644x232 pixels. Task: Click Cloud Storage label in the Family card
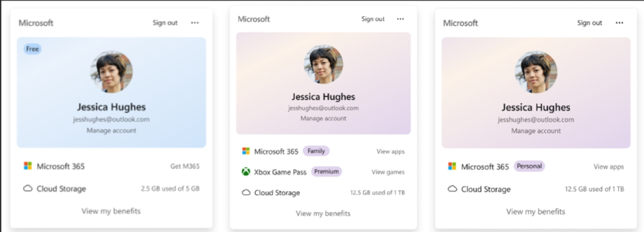[277, 192]
